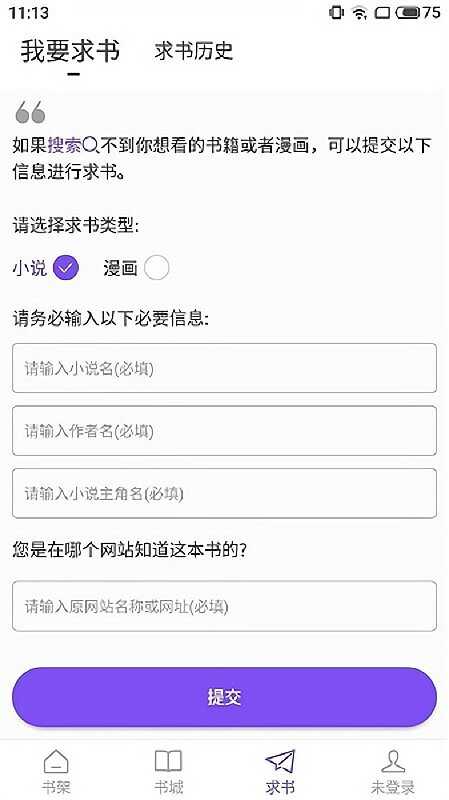Tap the battery status icon
449x800 pixels.
pos(409,13)
